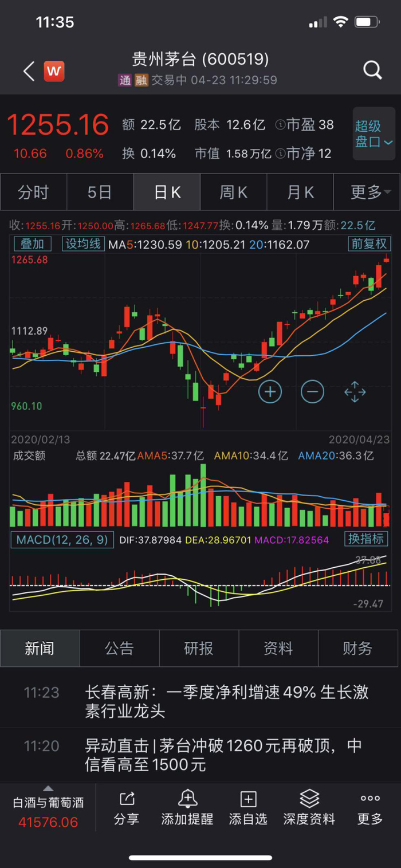Viewport: 401px width, 868px height.
Task: Switch to 5日 chart tab
Action: pyautogui.click(x=100, y=193)
